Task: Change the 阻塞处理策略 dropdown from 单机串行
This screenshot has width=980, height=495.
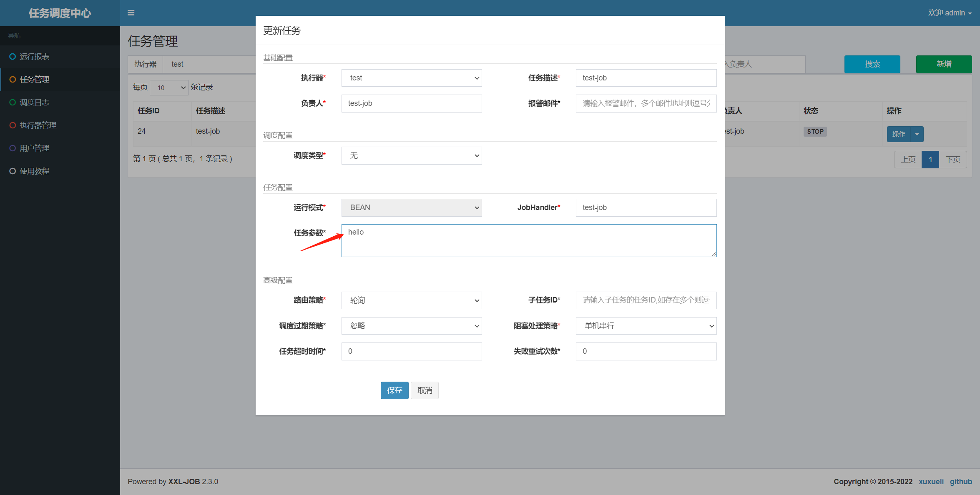Action: pyautogui.click(x=646, y=325)
